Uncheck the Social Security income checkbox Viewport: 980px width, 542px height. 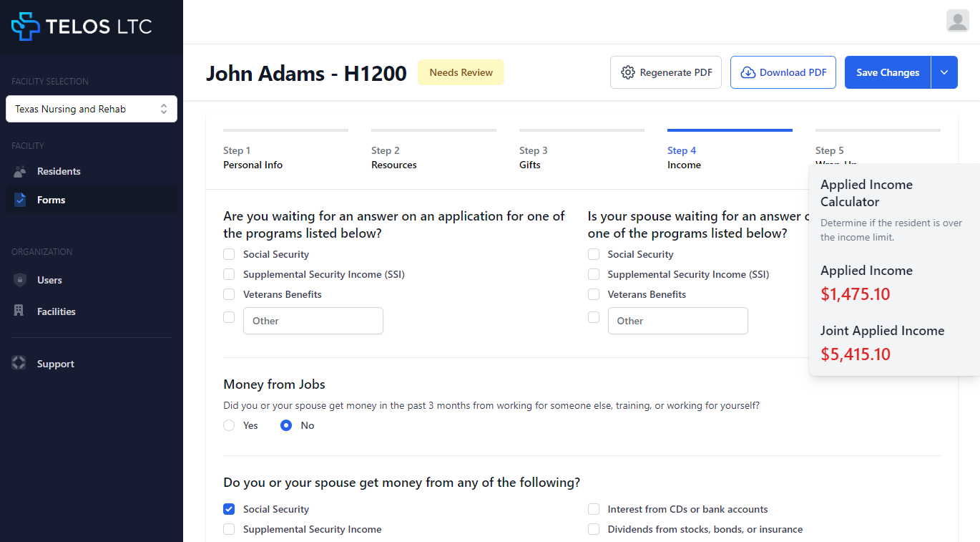[x=229, y=509]
